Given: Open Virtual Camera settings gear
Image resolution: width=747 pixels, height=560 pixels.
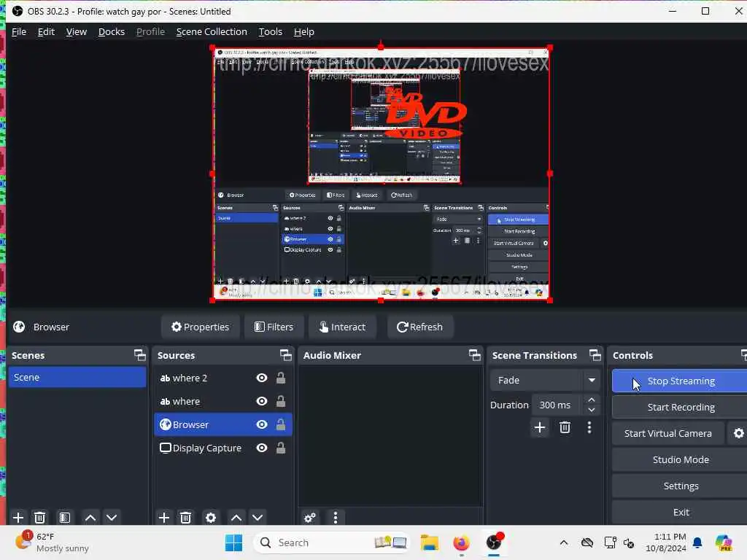Looking at the screenshot, I should [738, 433].
